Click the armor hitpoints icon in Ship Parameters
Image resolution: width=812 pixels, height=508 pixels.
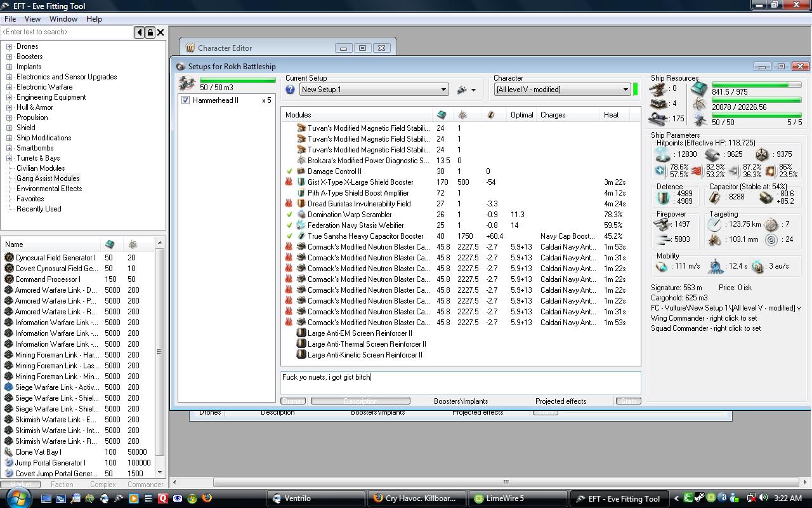[712, 154]
